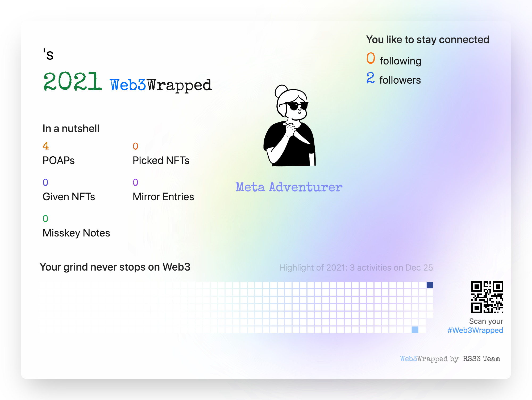Click the 'Web3Wrapped' heading next to 2021
Image resolution: width=532 pixels, height=400 pixels.
point(161,85)
